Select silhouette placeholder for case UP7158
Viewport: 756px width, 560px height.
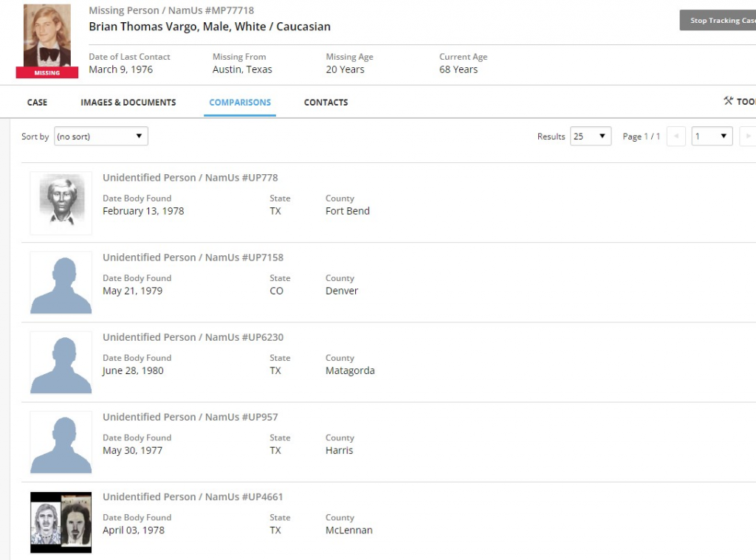pyautogui.click(x=61, y=283)
